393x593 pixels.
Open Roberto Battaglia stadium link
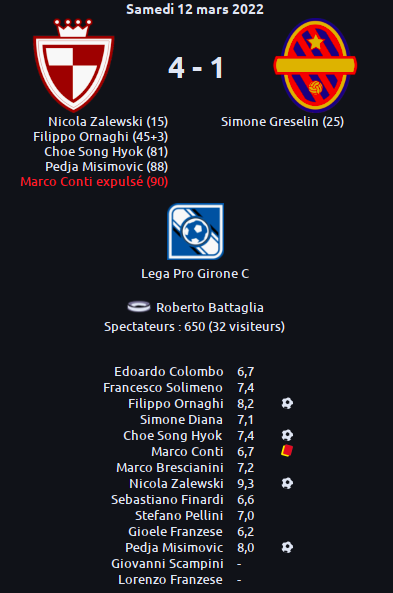(210, 307)
